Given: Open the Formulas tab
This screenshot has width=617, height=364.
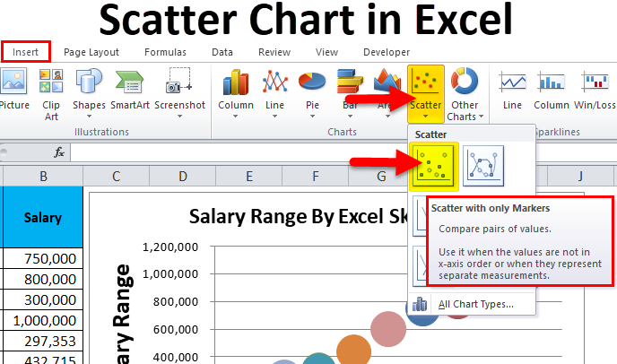Looking at the screenshot, I should [165, 52].
